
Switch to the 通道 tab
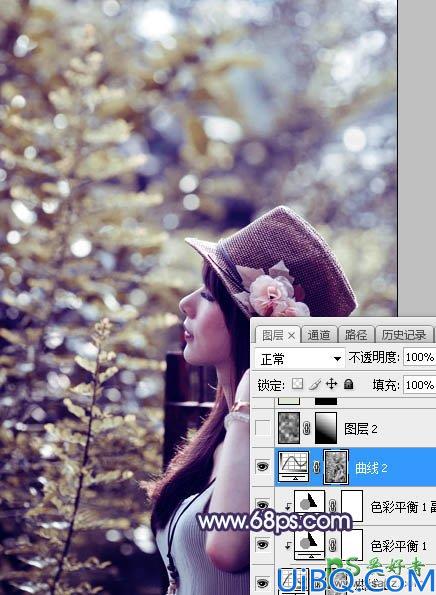(x=319, y=335)
